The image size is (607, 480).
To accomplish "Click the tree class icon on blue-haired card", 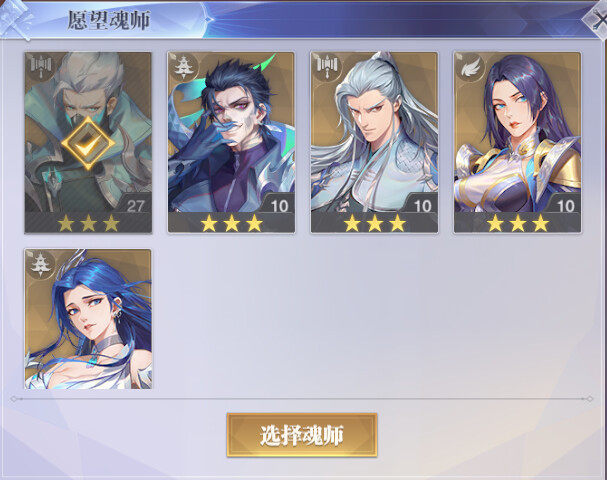I will tap(40, 263).
